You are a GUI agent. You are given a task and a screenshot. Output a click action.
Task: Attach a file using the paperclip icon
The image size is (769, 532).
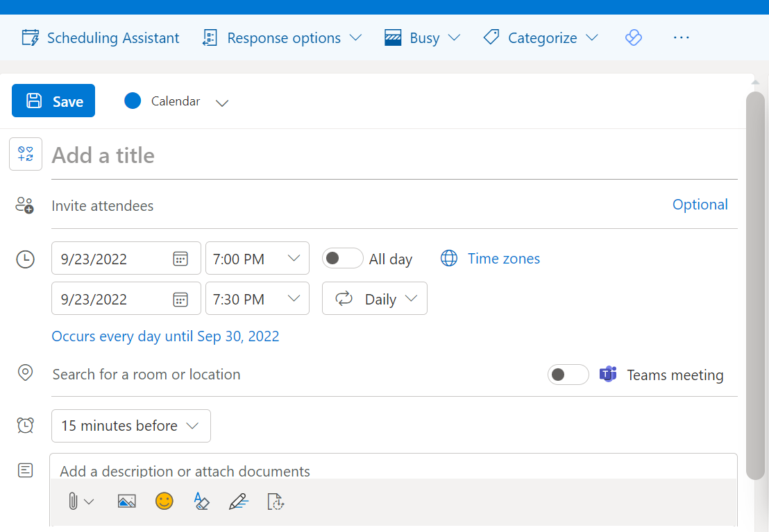76,501
